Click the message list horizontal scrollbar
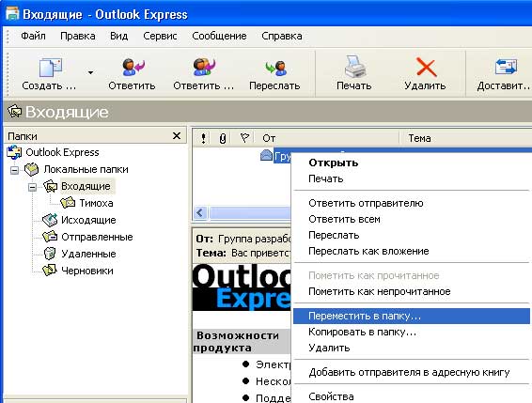Viewport: 532px width, 403px height. [x=250, y=213]
